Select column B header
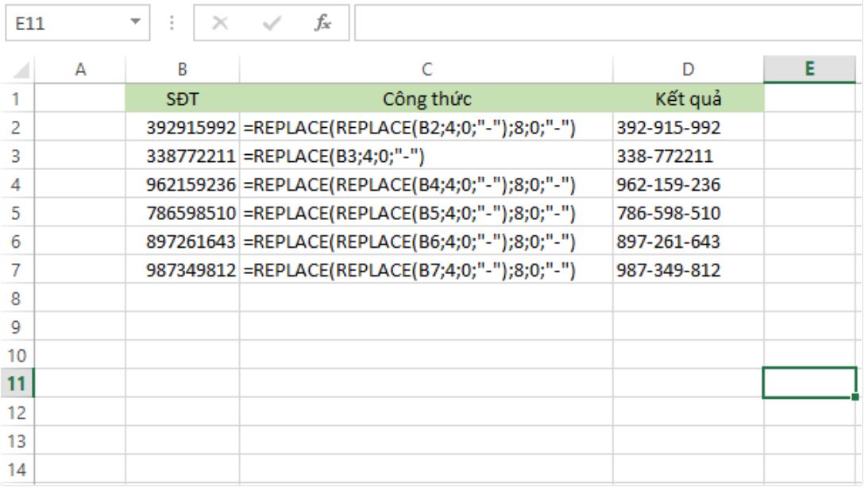Screen dimensions: 868x487 pos(182,70)
